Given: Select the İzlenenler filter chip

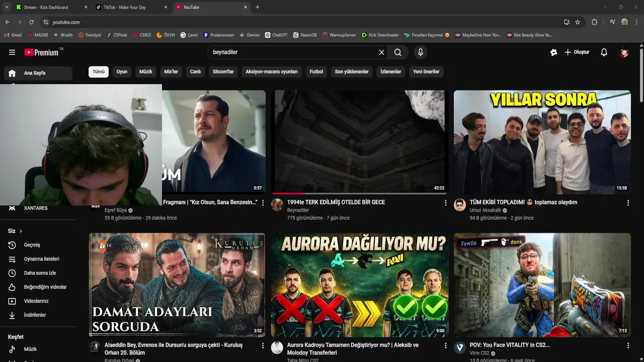Looking at the screenshot, I should [391, 71].
